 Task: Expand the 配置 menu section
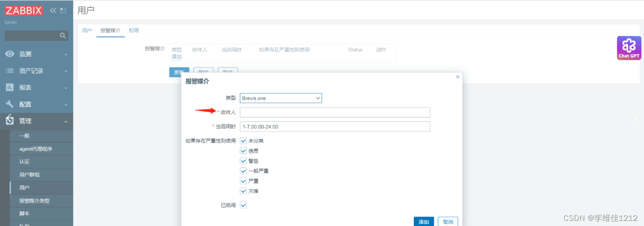[x=66, y=105]
